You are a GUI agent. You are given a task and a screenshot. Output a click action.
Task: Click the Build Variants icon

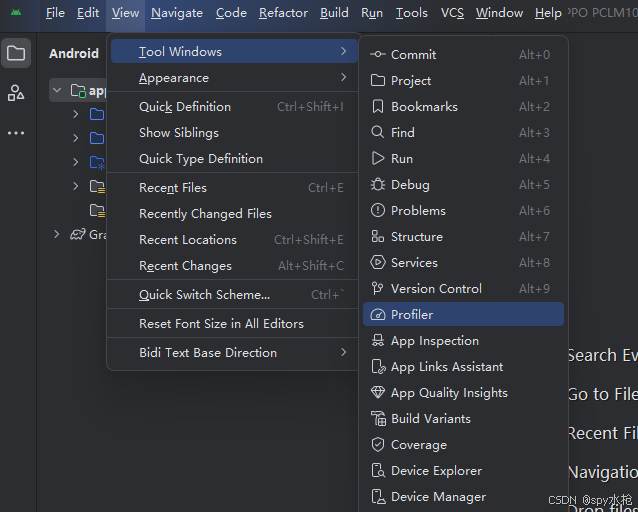378,418
